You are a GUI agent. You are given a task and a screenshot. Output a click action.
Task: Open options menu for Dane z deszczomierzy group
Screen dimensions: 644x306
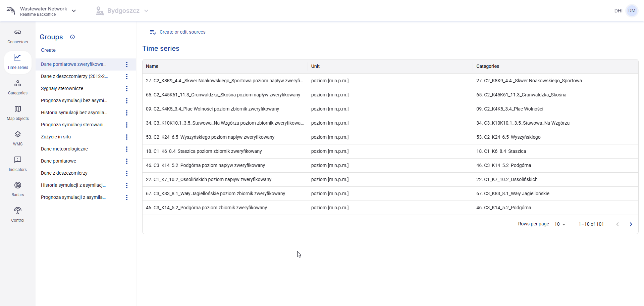tap(127, 173)
